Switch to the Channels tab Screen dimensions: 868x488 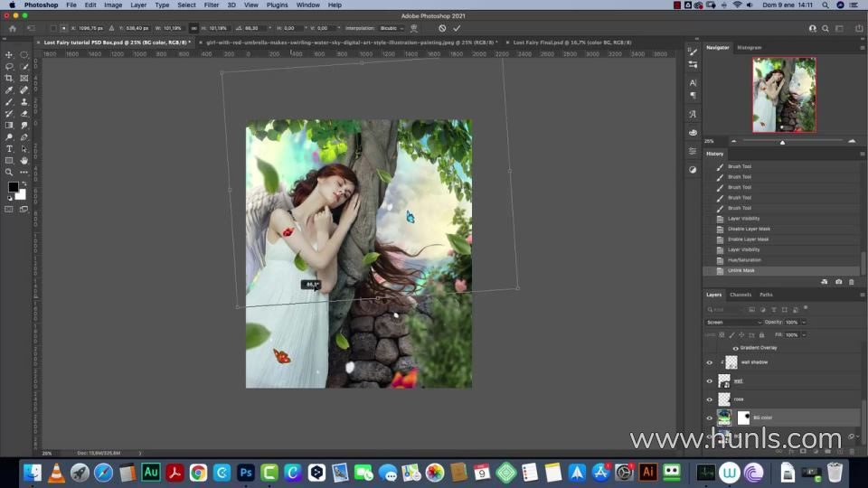(741, 295)
